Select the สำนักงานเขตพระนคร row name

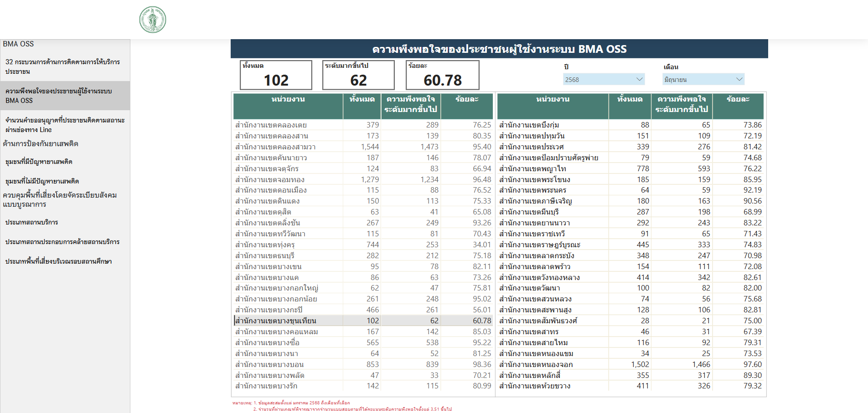(533, 190)
